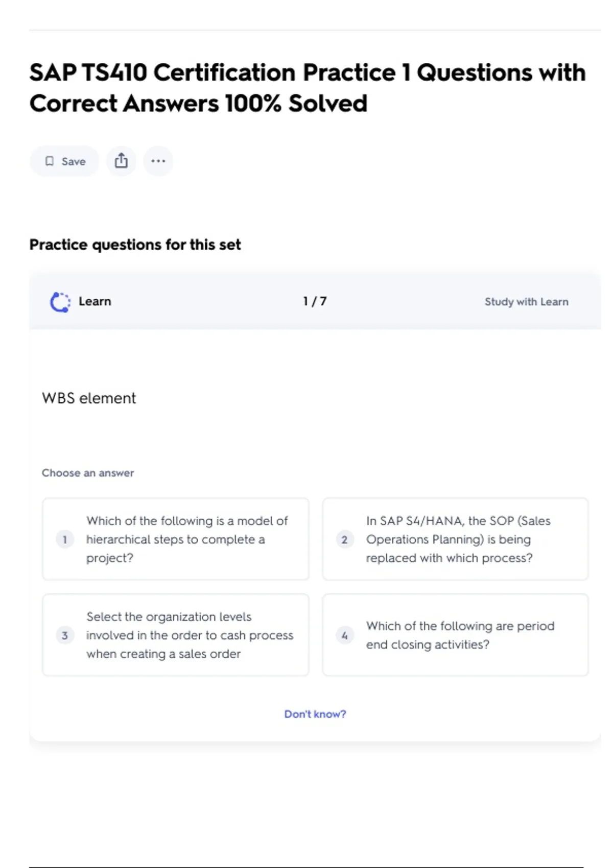Click the Practice questions for this set heading
Viewport: 613px width, 868px height.
coord(135,245)
